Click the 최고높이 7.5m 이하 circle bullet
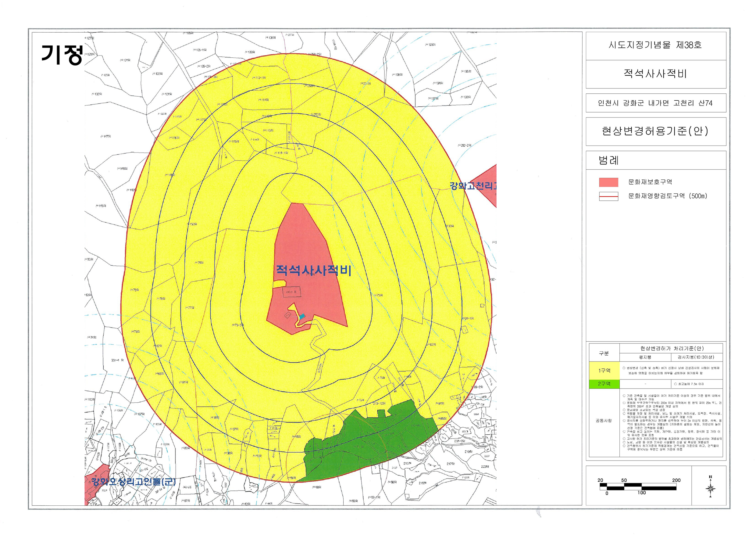This screenshot has height=535, width=756. [675, 384]
